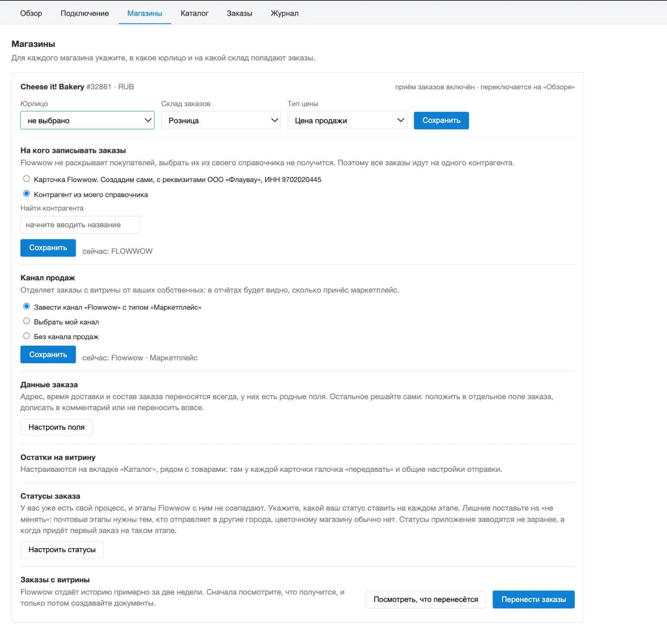
Task: Click Посмотреть, что перенесётся button
Action: [426, 599]
